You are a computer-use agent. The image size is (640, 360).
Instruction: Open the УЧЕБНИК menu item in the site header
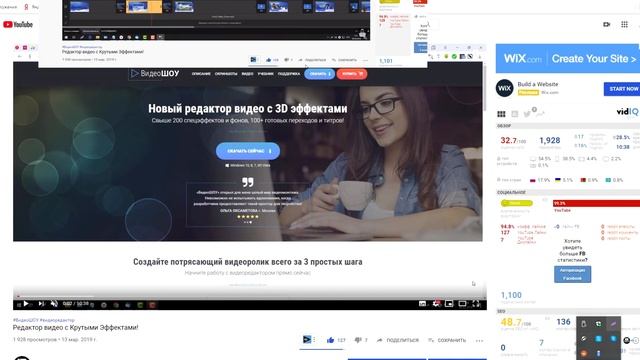(265, 74)
